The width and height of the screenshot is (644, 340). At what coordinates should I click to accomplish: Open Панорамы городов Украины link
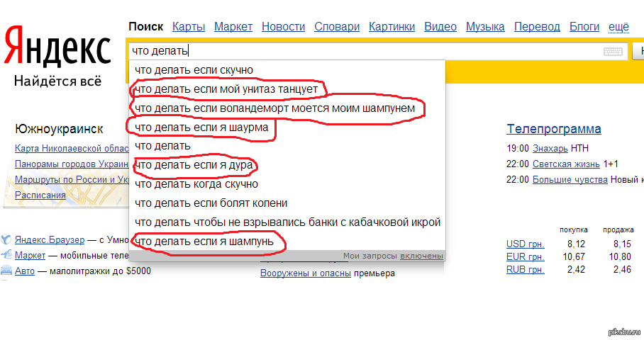click(72, 164)
